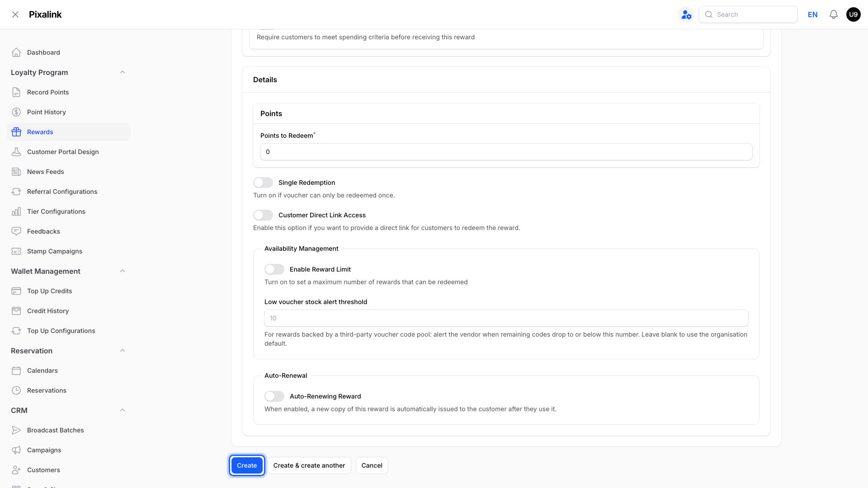
Task: Open Customers in the CRM menu
Action: pyautogui.click(x=69, y=470)
